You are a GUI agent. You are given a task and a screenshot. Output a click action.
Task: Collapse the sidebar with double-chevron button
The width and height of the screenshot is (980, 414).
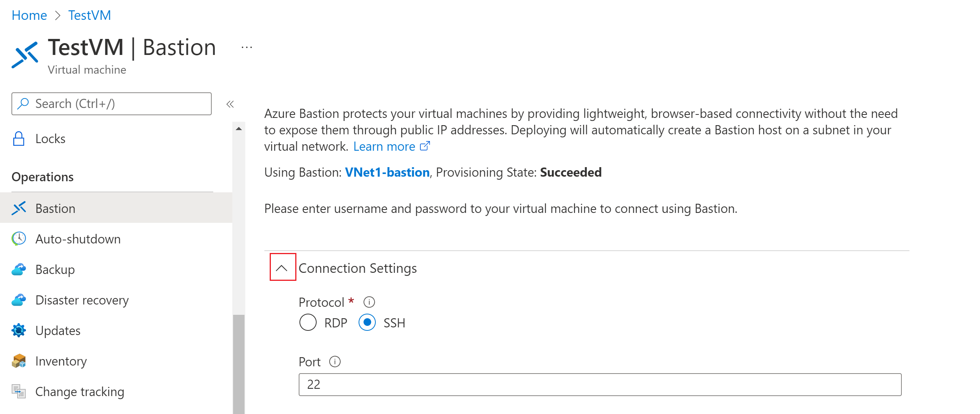pyautogui.click(x=230, y=104)
